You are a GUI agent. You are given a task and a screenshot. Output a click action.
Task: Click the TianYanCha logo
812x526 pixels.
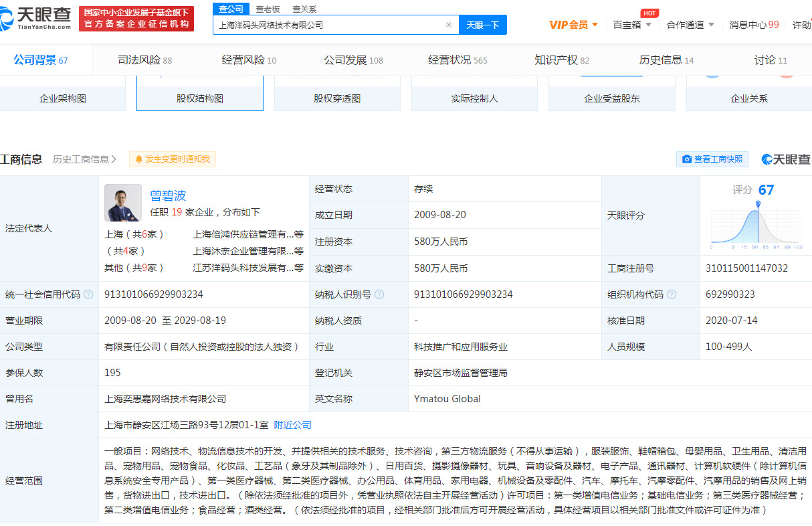click(x=36, y=18)
